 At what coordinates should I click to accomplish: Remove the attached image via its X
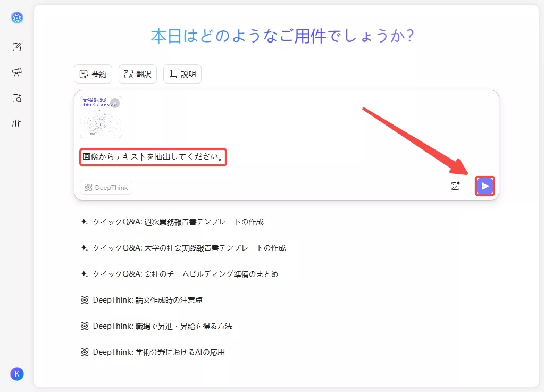coord(115,102)
